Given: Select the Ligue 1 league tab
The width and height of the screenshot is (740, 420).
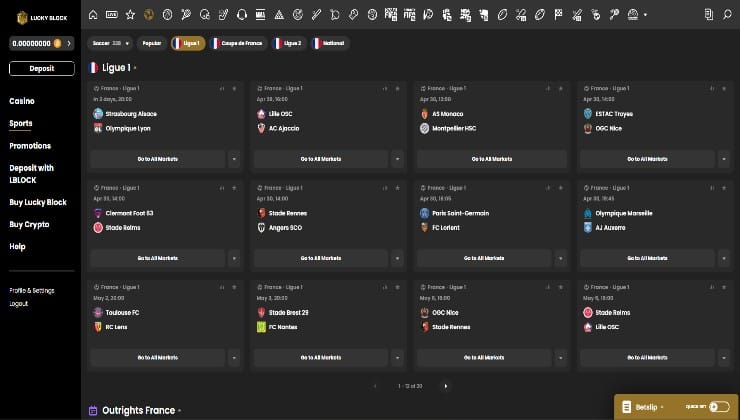Looking at the screenshot, I should tap(188, 43).
